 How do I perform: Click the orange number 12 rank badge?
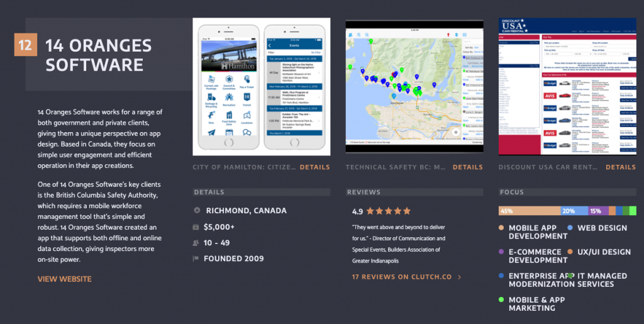point(25,44)
